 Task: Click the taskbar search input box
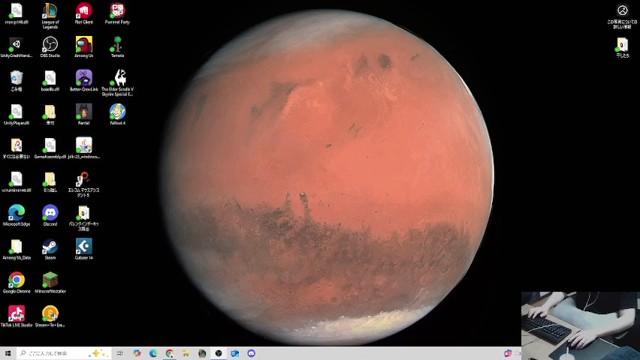(64, 353)
